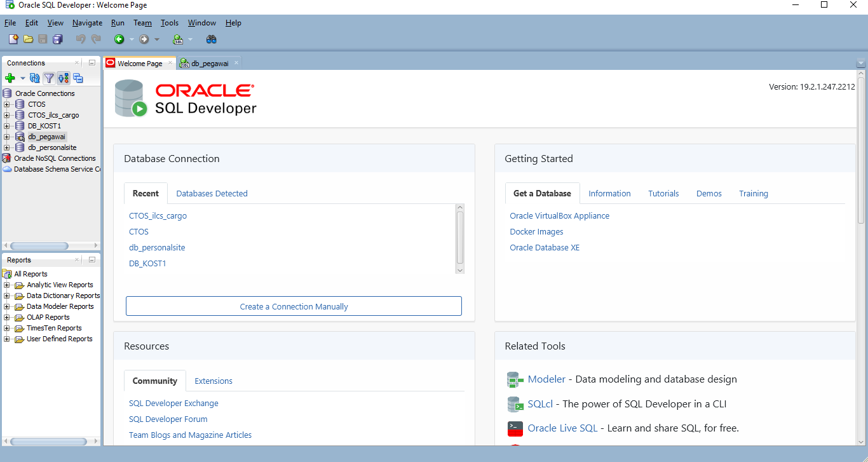
Task: Click the recent connections list scroll down arrow
Action: click(460, 270)
